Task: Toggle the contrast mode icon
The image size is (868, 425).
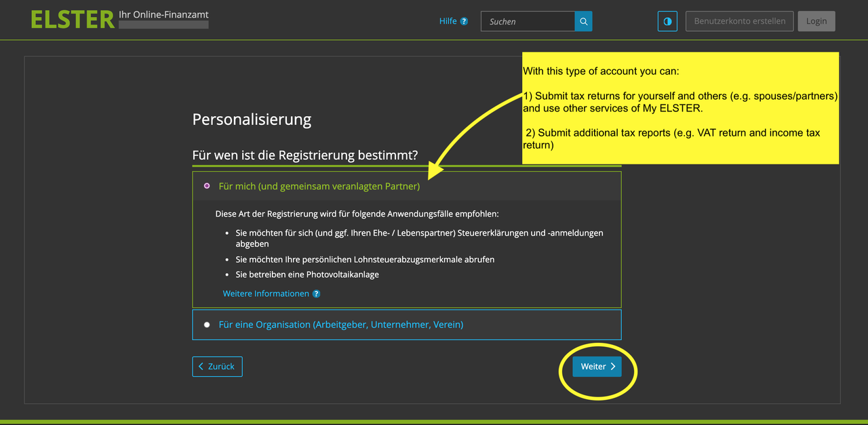Action: (x=667, y=21)
